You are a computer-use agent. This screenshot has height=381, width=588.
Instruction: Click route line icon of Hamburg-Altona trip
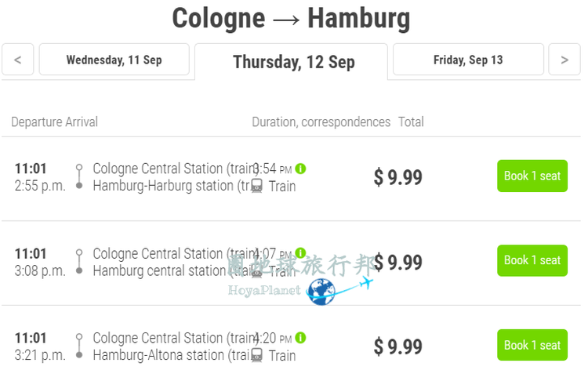pos(79,346)
